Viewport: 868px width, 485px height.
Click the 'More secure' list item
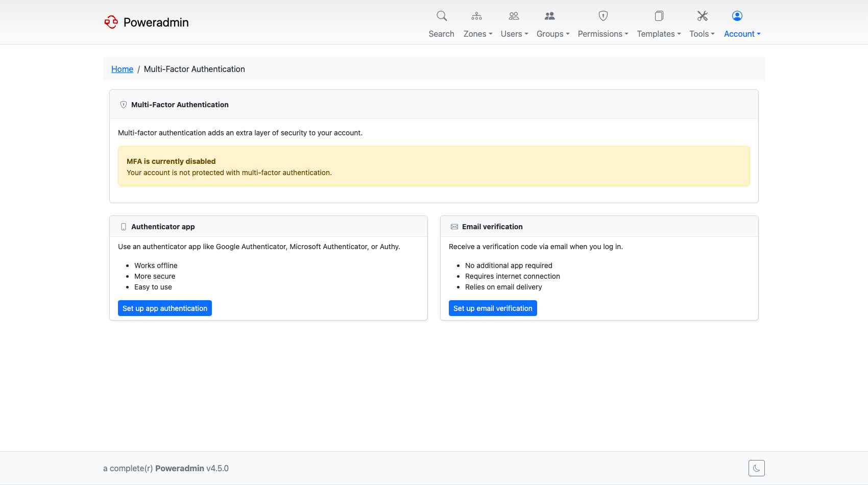[x=155, y=276]
